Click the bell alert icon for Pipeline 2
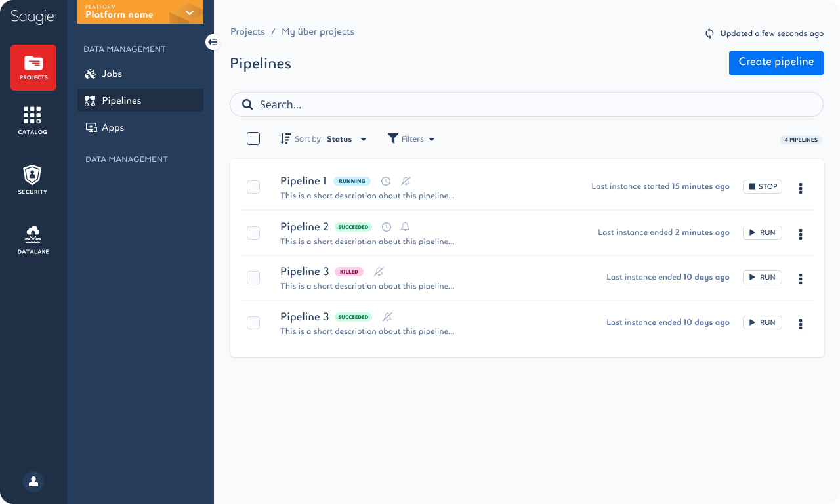The image size is (840, 504). point(406,227)
